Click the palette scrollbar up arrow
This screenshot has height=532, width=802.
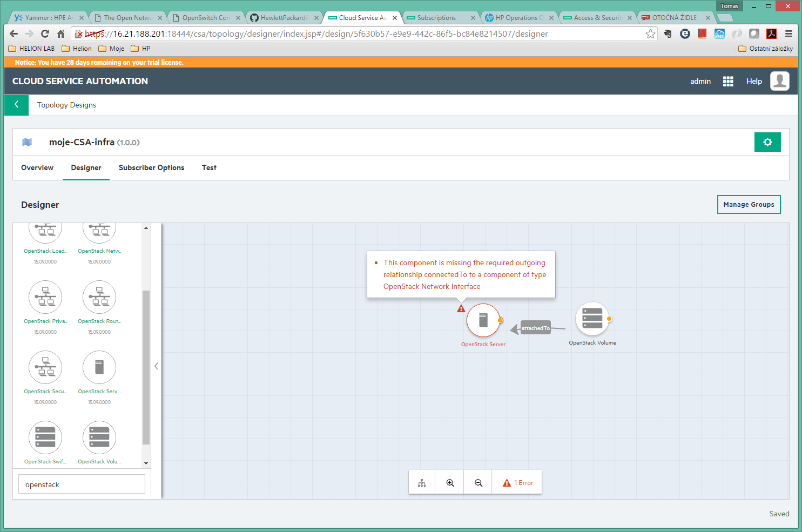point(146,228)
